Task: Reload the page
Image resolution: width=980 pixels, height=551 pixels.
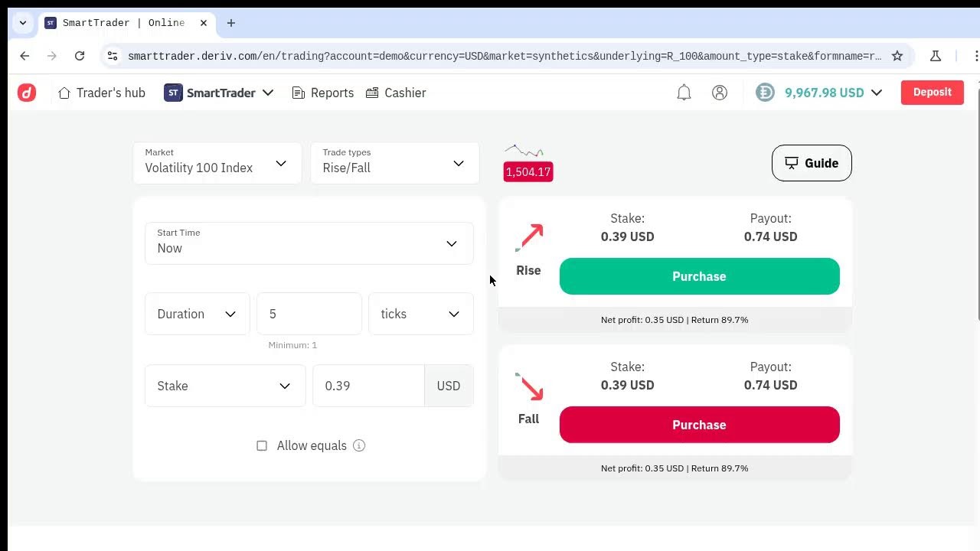Action: coord(80,56)
